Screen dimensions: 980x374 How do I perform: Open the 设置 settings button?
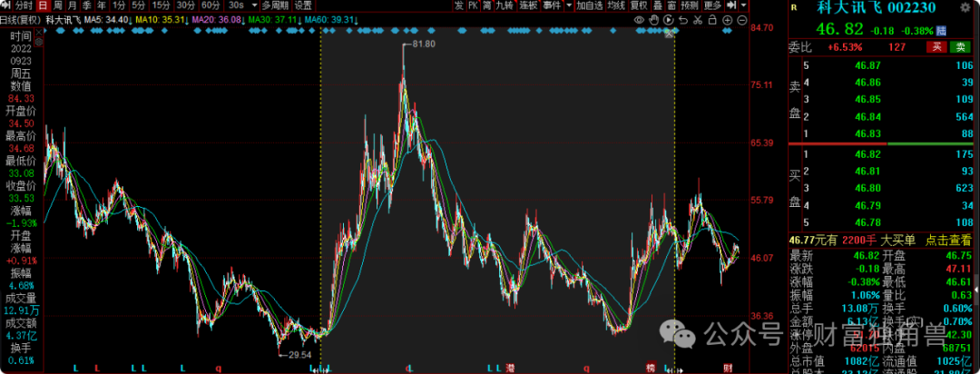[x=303, y=5]
